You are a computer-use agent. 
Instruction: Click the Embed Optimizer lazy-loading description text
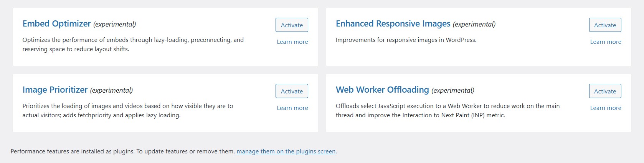coord(133,45)
